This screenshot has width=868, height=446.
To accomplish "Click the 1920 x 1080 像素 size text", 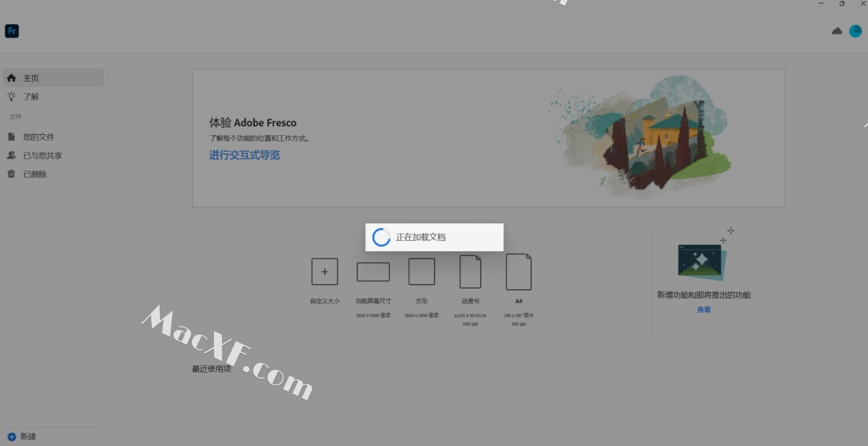I will 373,315.
